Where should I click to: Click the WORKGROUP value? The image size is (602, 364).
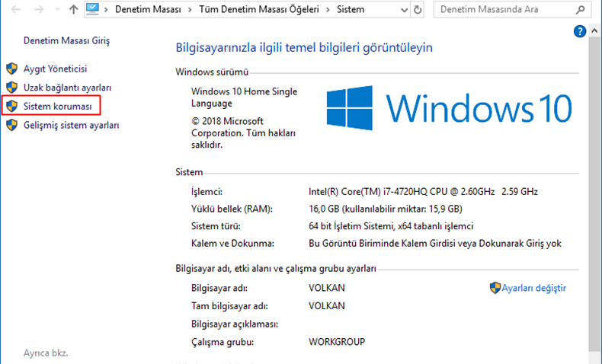click(337, 342)
